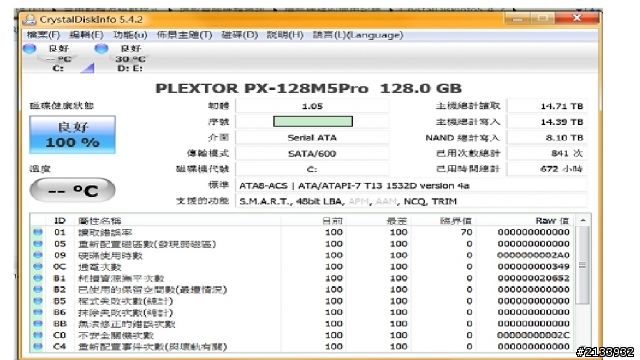This screenshot has width=640, height=360.
Task: Click status icon of attribute 0C
Action: (x=38, y=267)
